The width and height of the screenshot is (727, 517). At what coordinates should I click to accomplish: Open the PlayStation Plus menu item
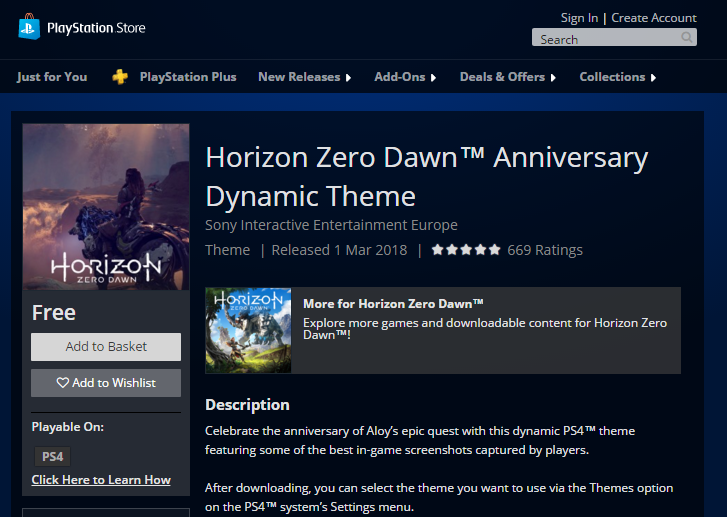click(188, 77)
